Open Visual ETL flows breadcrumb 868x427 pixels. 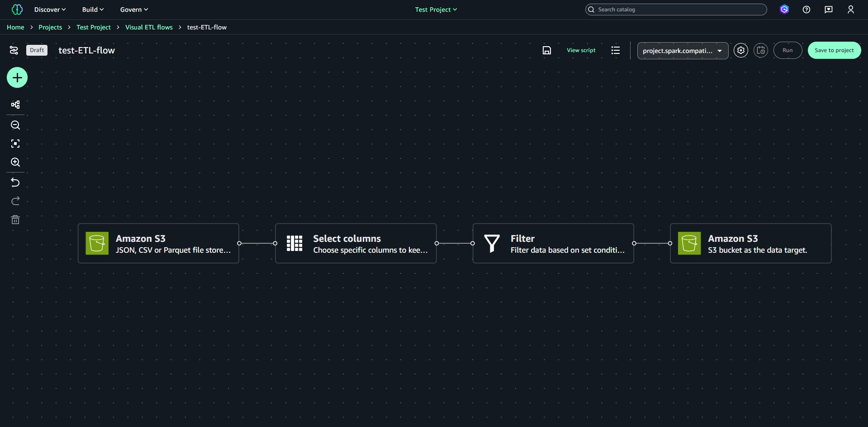pos(149,27)
